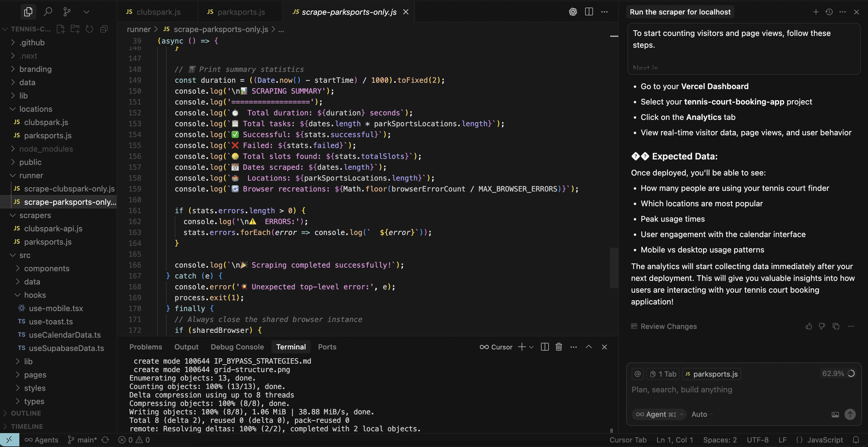Toggle Cursor Tab in status bar

[x=628, y=440]
